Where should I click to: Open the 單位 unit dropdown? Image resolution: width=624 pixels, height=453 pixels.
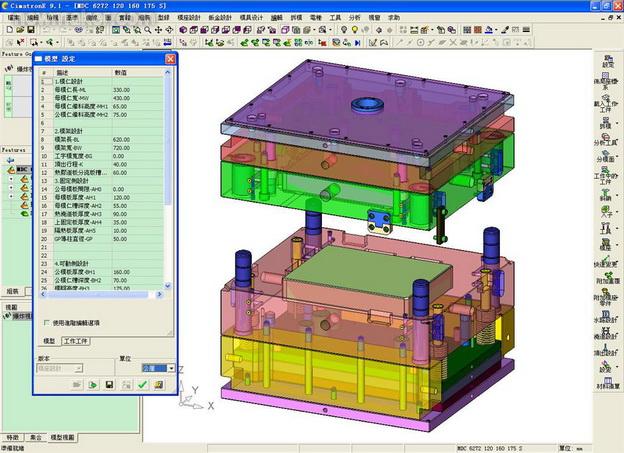pos(172,368)
